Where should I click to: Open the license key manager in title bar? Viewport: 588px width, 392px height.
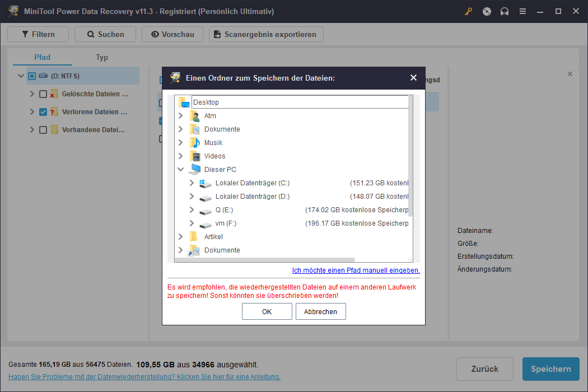(x=468, y=11)
